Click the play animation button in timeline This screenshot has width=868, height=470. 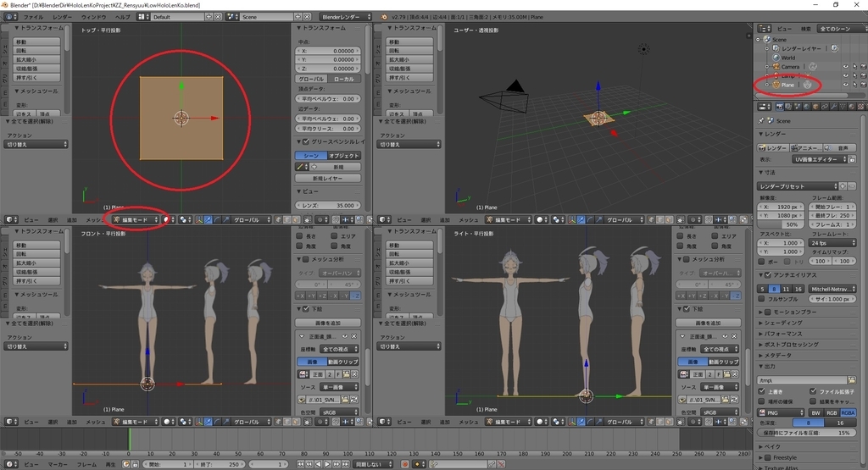[327, 464]
